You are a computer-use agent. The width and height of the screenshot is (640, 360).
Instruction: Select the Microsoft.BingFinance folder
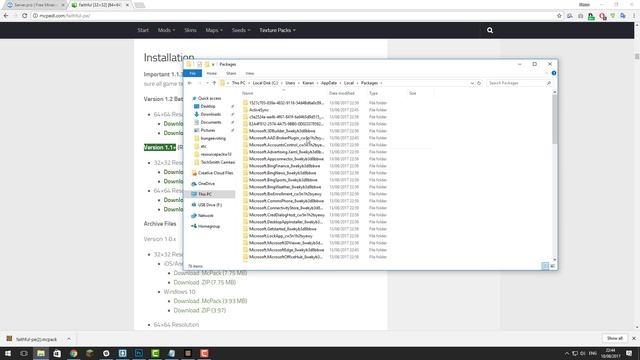click(284, 166)
